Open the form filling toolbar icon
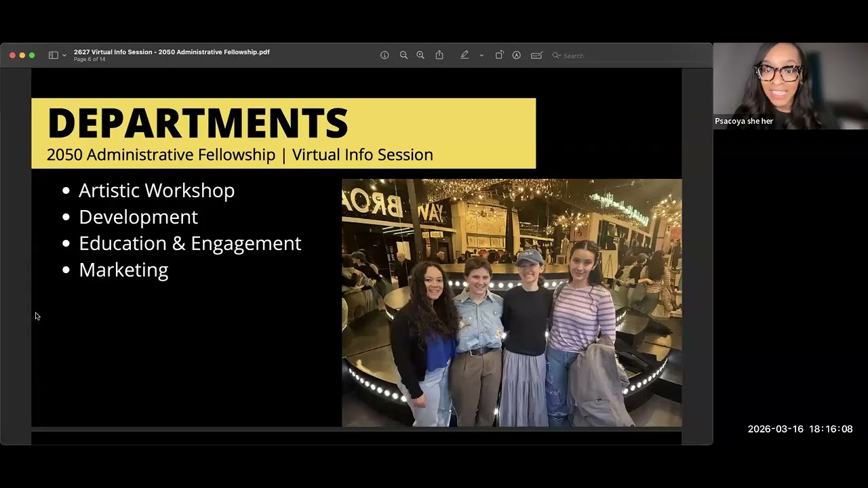This screenshot has height=488, width=868. pyautogui.click(x=536, y=56)
